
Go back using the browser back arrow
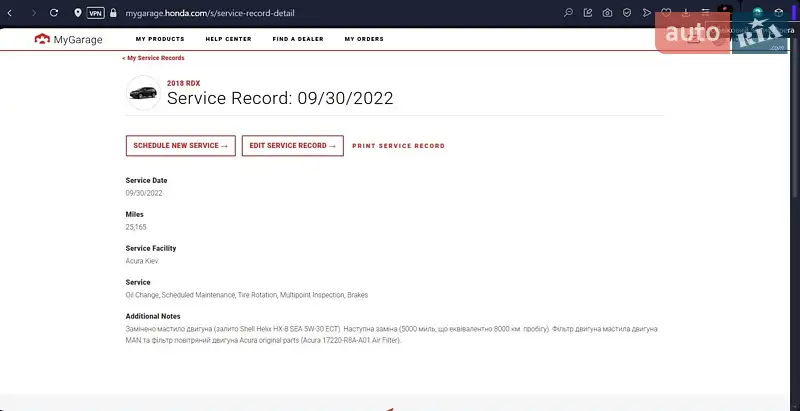point(10,13)
